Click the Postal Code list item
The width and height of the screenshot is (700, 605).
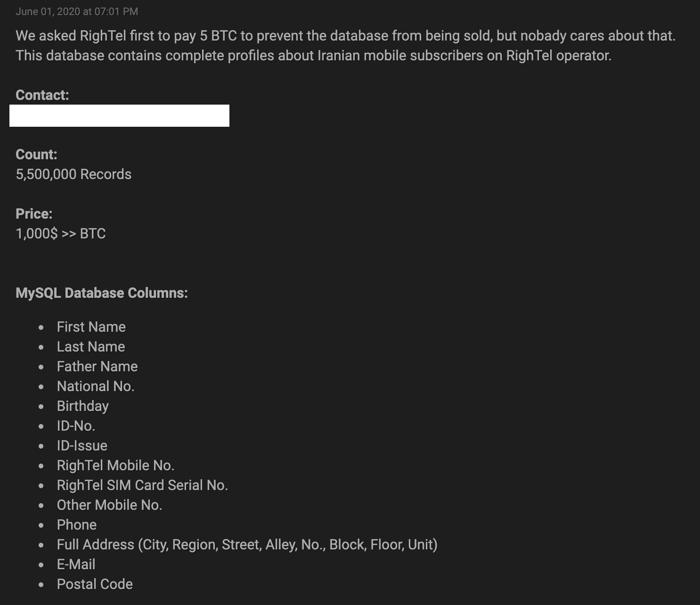95,584
